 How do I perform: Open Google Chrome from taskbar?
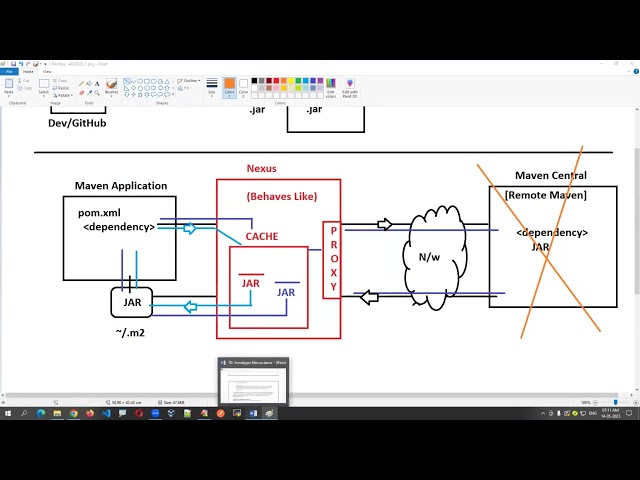73,413
